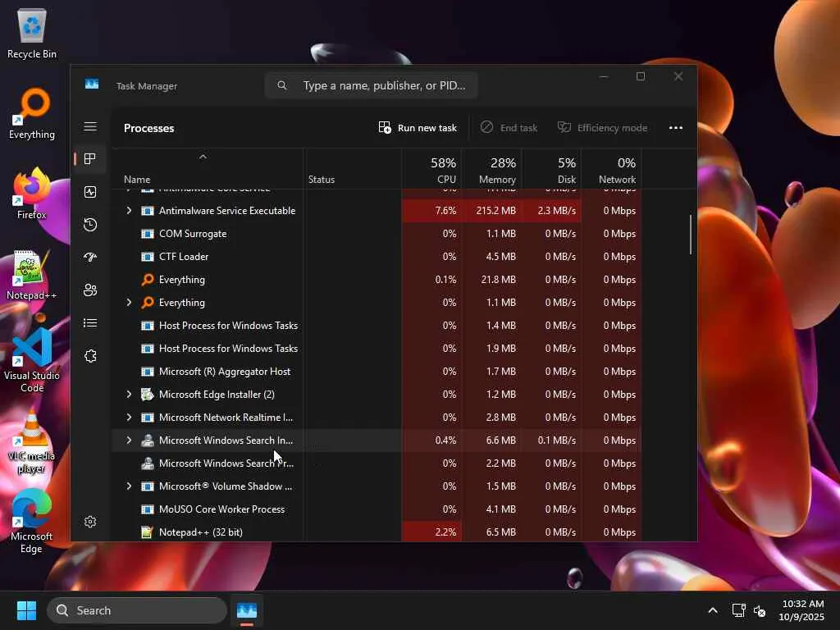840x630 pixels.
Task: Select the Processes page icon in sidebar
Action: pyautogui.click(x=90, y=158)
